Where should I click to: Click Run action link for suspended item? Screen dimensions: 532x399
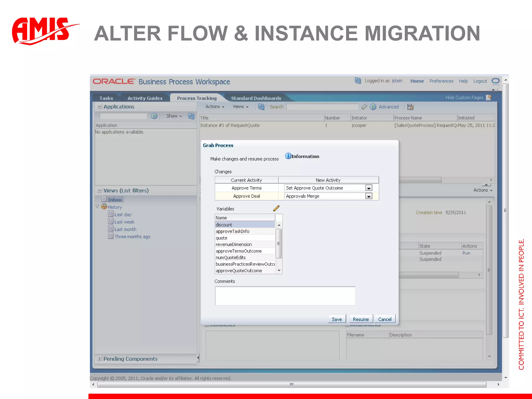tap(466, 253)
